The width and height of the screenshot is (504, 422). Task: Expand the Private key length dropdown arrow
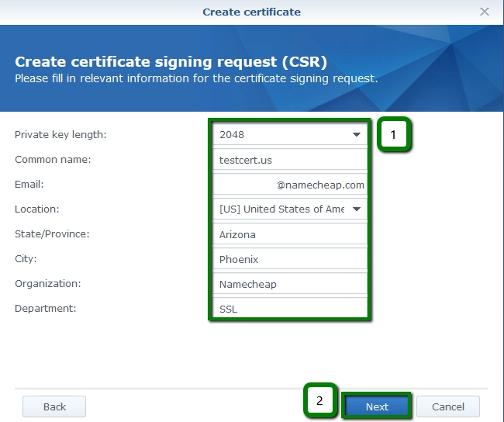coord(356,135)
